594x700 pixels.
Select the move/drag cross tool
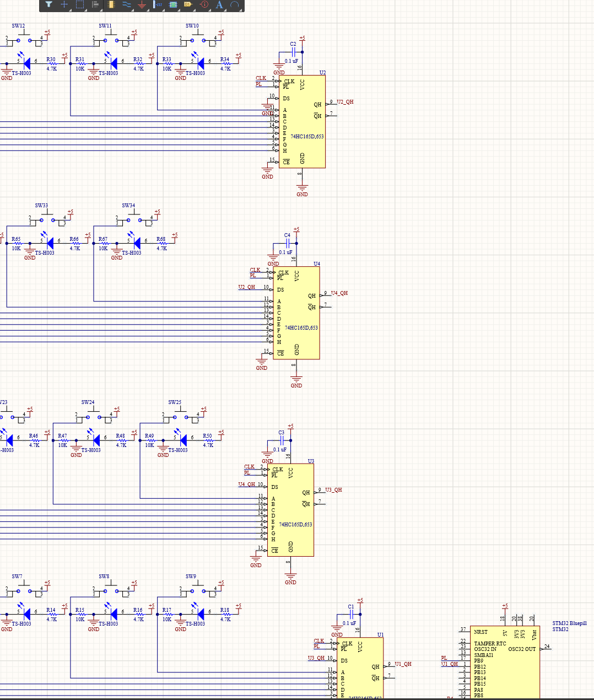coord(64,4)
